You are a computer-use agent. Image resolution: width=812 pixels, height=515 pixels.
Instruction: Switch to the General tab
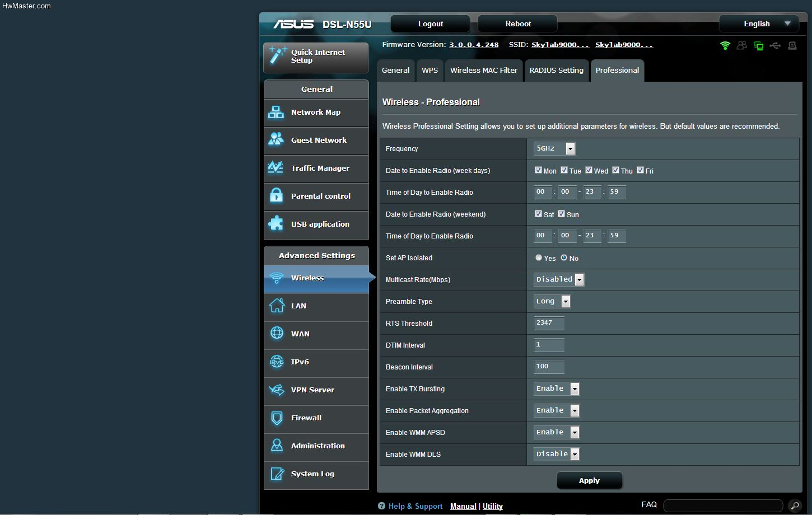(395, 71)
